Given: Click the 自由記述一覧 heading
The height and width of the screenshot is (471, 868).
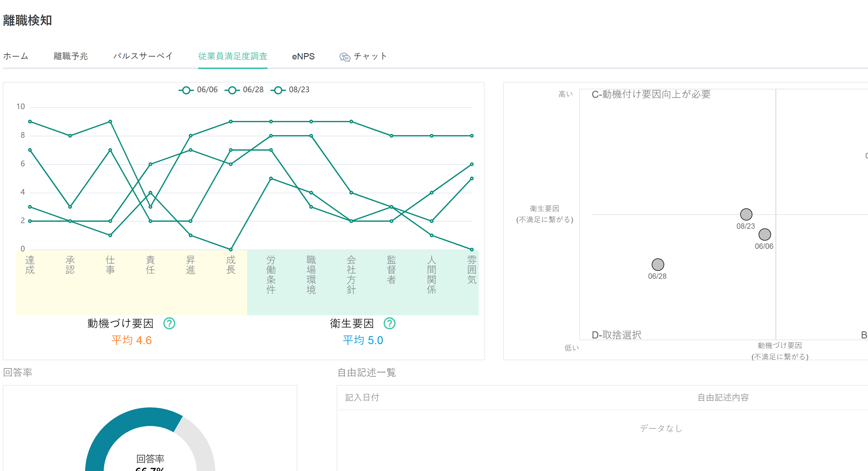Looking at the screenshot, I should (x=367, y=372).
